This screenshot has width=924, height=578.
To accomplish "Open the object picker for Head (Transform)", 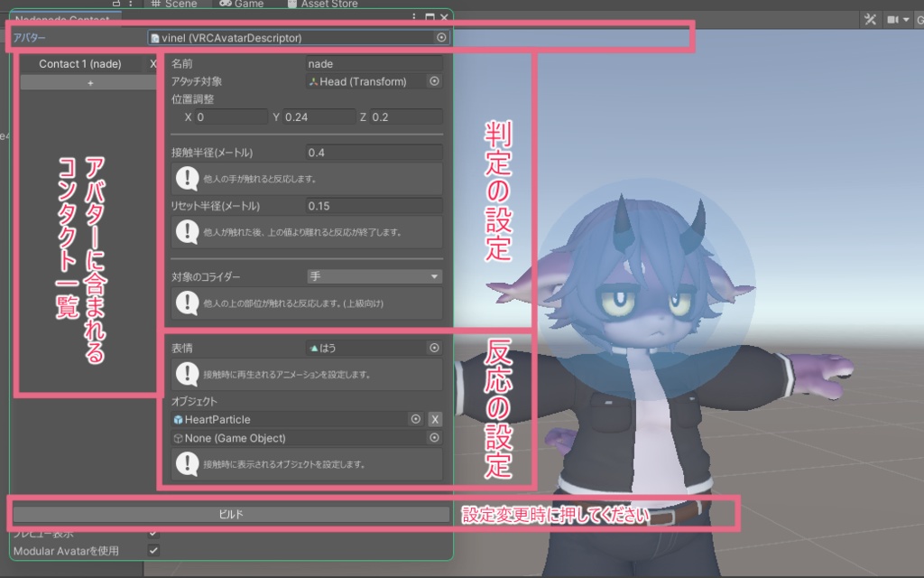I will 433,81.
